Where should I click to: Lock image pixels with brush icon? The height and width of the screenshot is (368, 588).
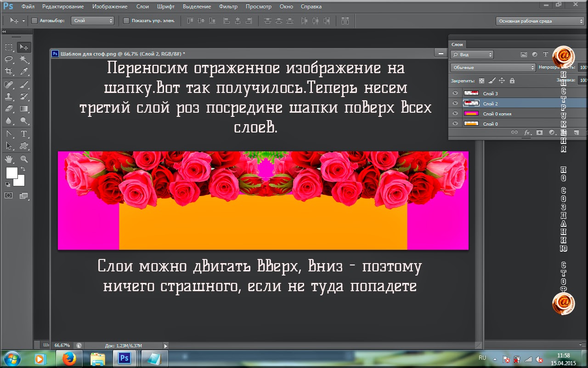[492, 80]
